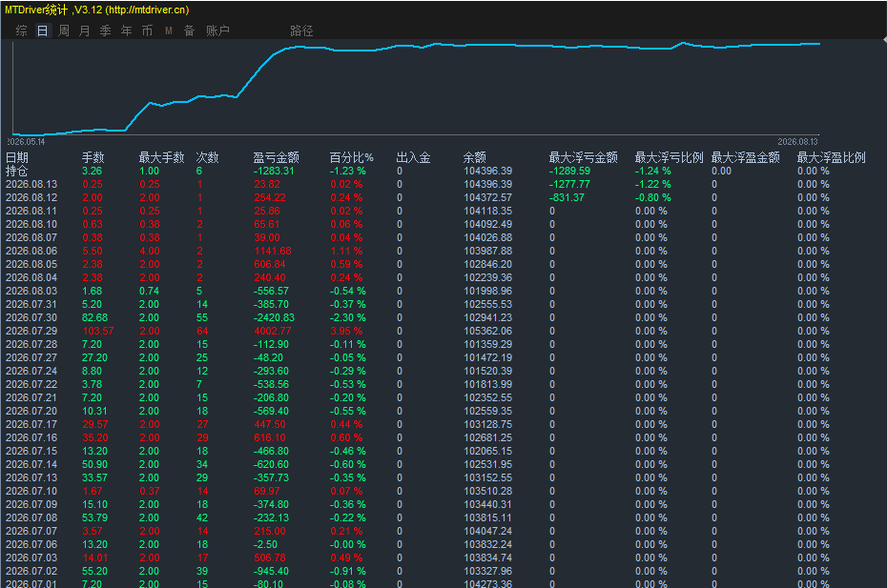This screenshot has height=588, width=887.
Task: Click the floating loss ratio -0.80 %
Action: pos(652,197)
